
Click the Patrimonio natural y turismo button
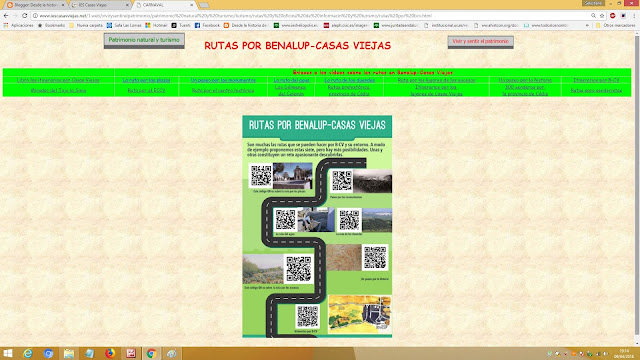144,40
